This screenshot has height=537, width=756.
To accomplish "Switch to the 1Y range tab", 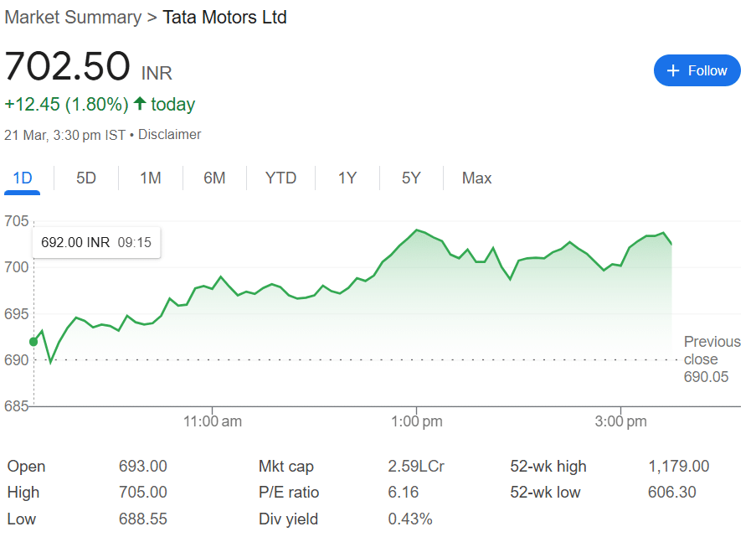I will tap(347, 178).
